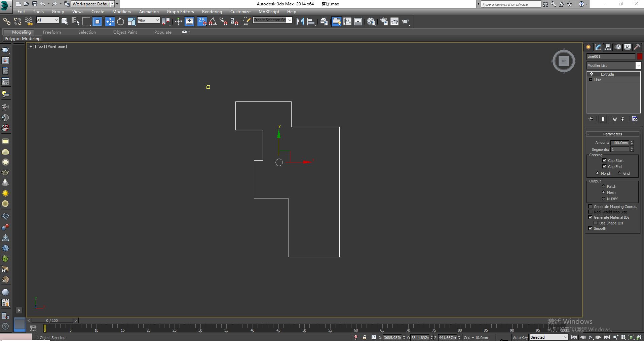The width and height of the screenshot is (644, 341).
Task: Open Select by Name dialog
Action: click(x=75, y=22)
